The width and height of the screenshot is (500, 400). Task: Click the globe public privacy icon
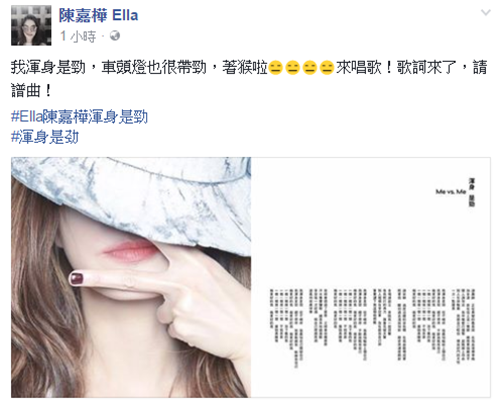pyautogui.click(x=115, y=36)
